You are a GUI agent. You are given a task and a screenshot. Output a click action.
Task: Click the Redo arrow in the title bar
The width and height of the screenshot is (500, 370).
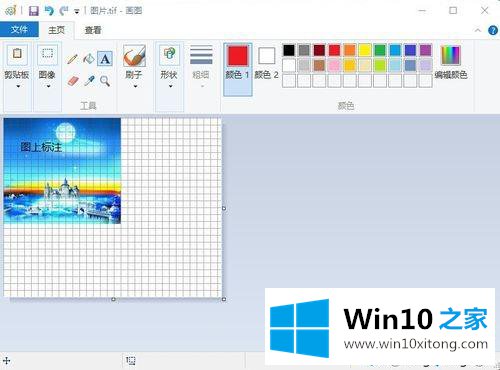(64, 11)
